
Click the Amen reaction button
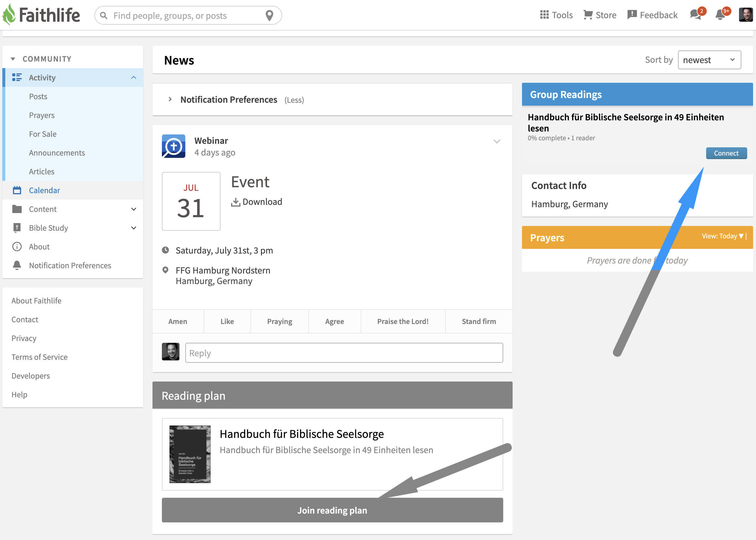178,321
